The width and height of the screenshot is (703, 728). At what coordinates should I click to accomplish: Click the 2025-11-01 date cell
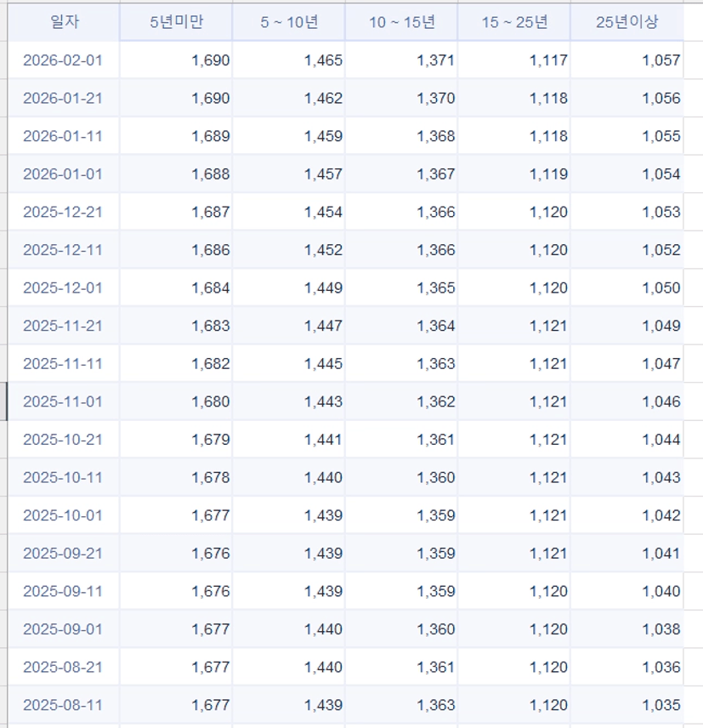[63, 401]
